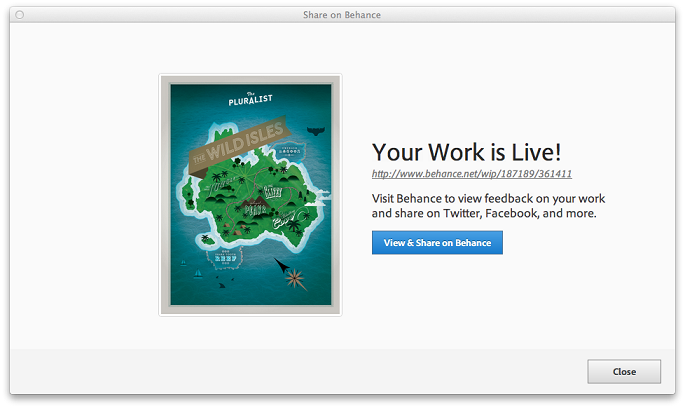Image resolution: width=685 pixels, height=408 pixels.
Task: Click the compass rose star in artwork
Action: (x=296, y=279)
